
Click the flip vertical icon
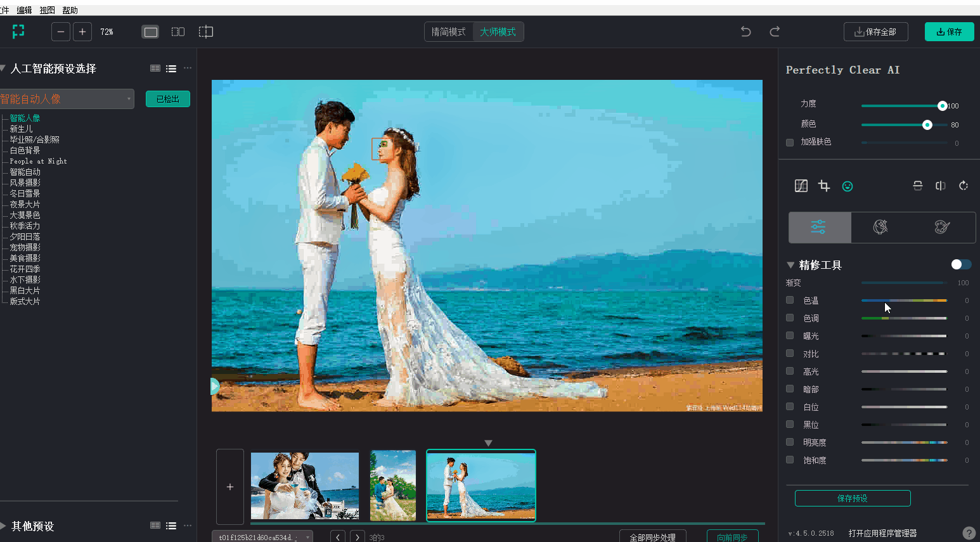pyautogui.click(x=918, y=186)
